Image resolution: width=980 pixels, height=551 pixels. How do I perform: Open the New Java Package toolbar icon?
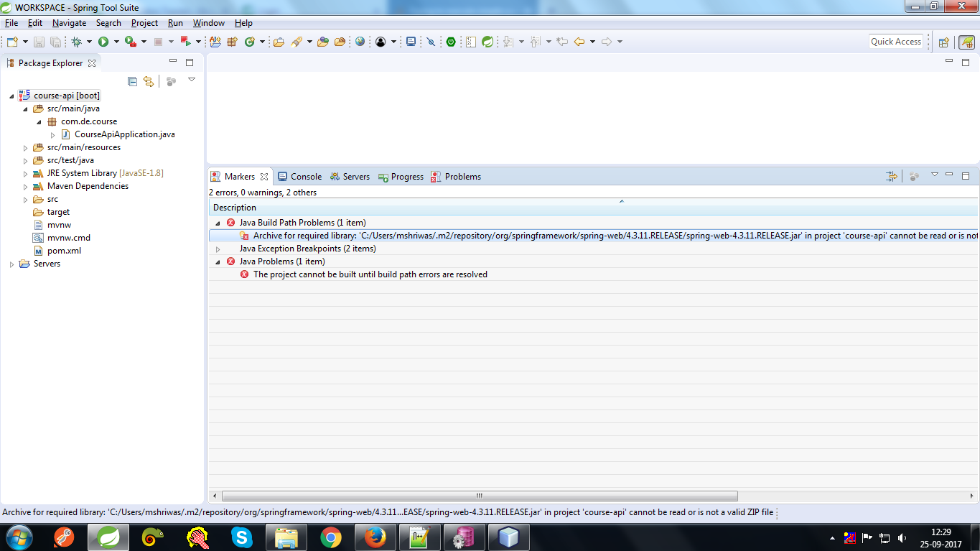point(232,42)
